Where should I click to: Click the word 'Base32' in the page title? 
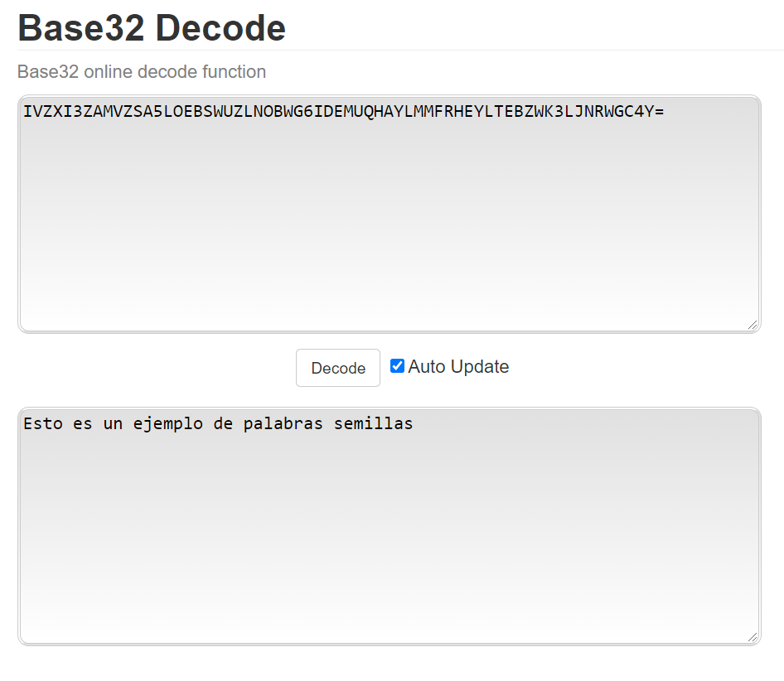[81, 28]
